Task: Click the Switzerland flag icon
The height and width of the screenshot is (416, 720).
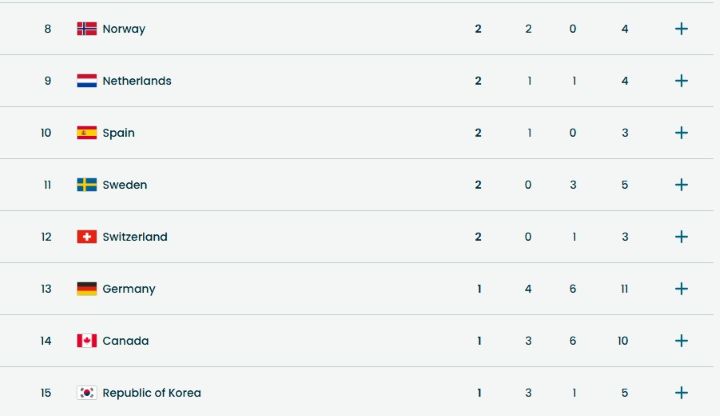Action: coord(87,237)
